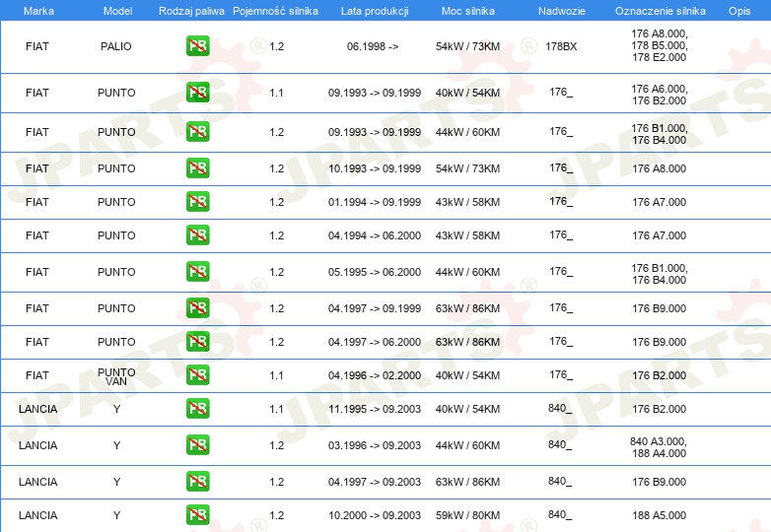
Task: Click fuel icon in PUNTO 05.1995 row
Action: pyautogui.click(x=197, y=271)
